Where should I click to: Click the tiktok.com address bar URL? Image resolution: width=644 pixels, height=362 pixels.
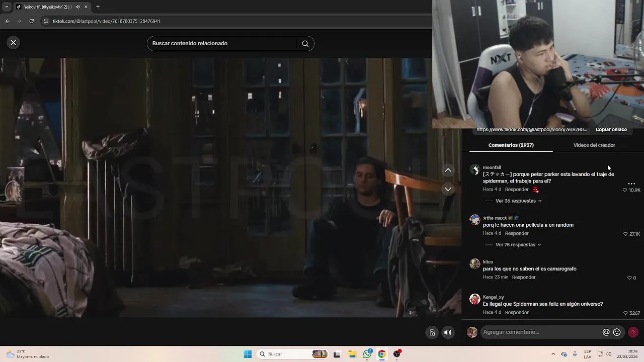point(106,21)
